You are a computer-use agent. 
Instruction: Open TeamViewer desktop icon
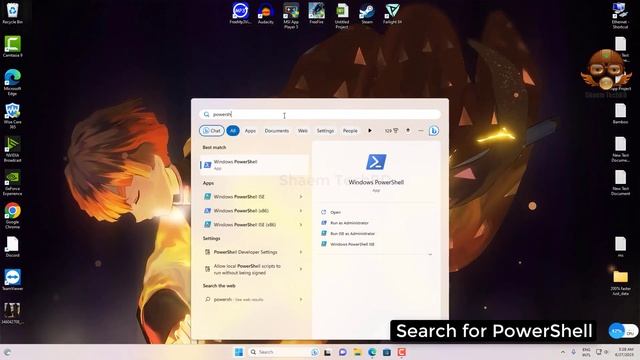point(12,280)
